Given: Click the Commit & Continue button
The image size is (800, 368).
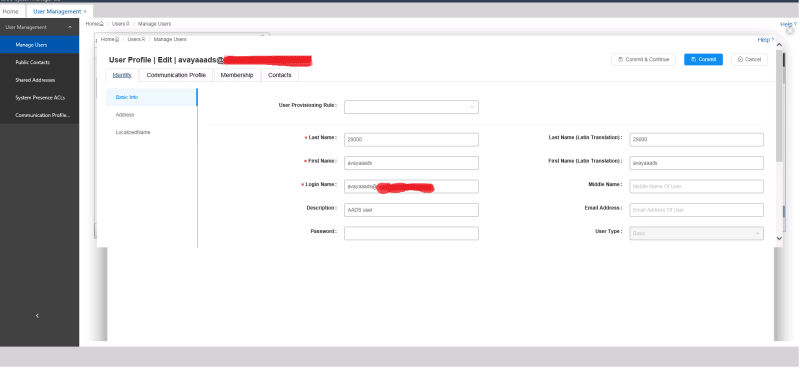Looking at the screenshot, I should pos(643,59).
